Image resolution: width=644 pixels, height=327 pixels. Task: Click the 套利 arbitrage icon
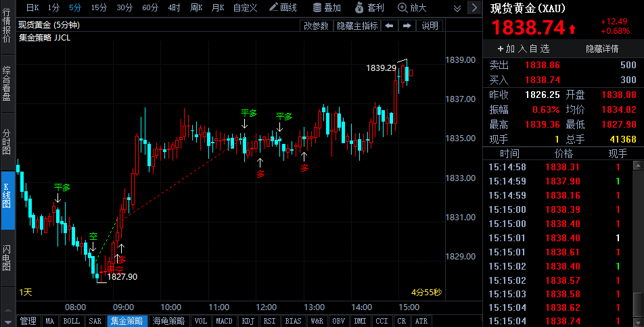tap(369, 7)
